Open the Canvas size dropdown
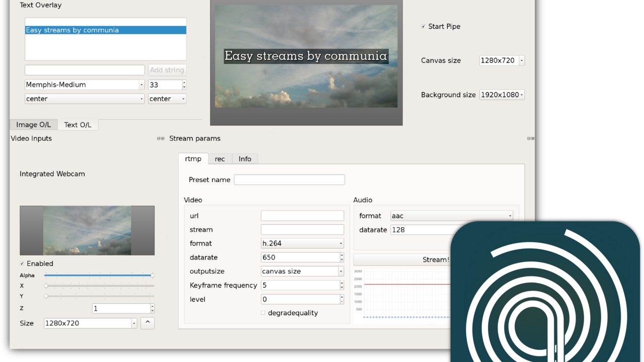 coord(502,60)
